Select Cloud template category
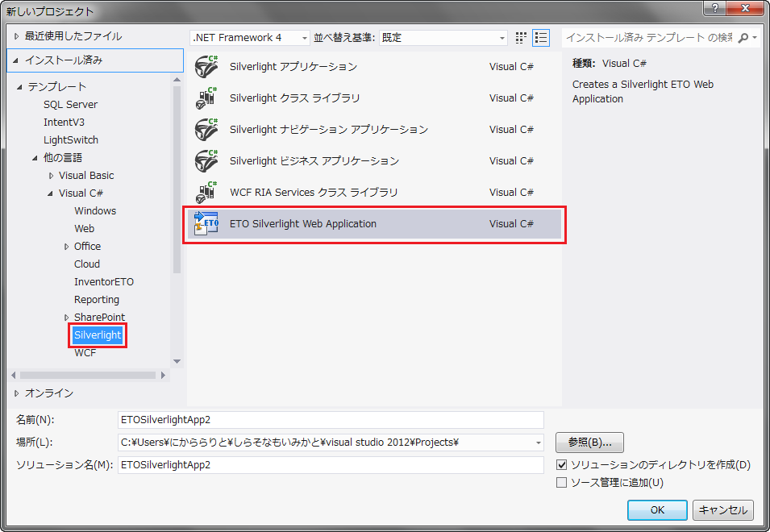Image resolution: width=770 pixels, height=532 pixels. tap(87, 264)
